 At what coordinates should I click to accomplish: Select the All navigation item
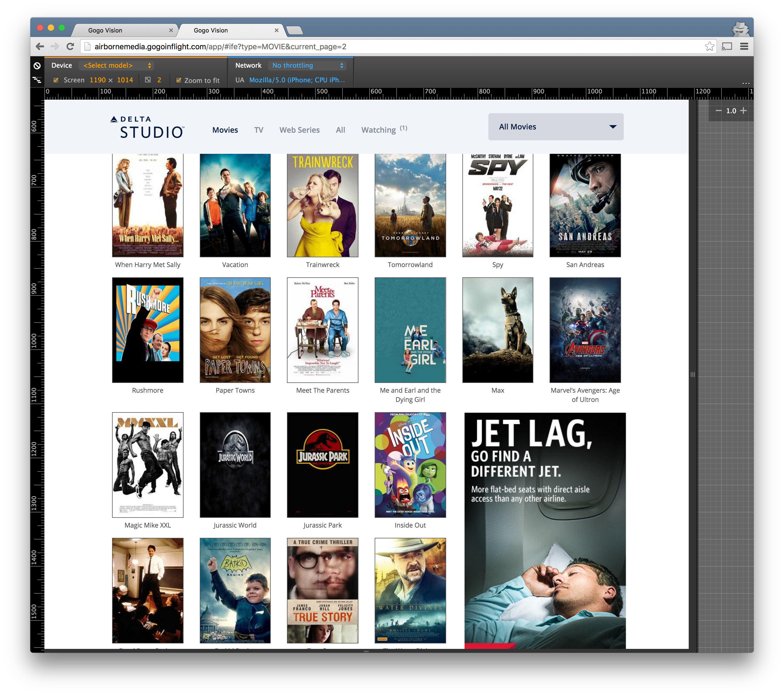pyautogui.click(x=340, y=130)
